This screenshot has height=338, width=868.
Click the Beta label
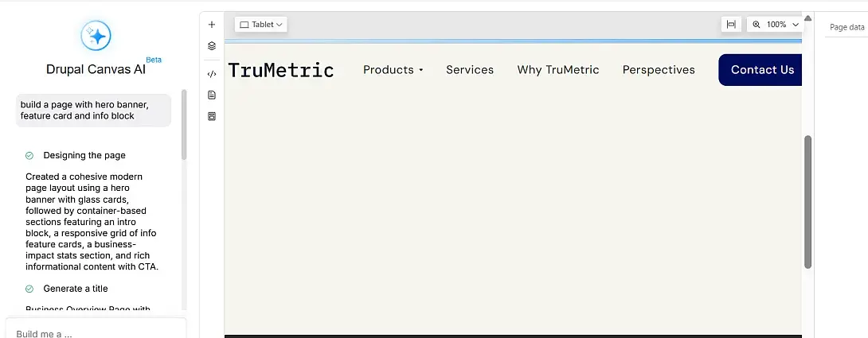(154, 60)
